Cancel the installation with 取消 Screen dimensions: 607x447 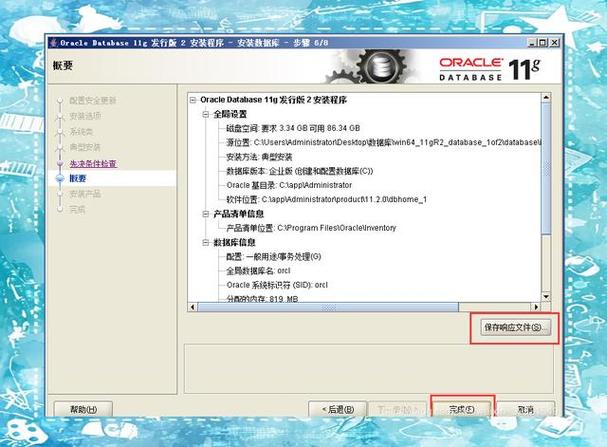pyautogui.click(x=525, y=409)
